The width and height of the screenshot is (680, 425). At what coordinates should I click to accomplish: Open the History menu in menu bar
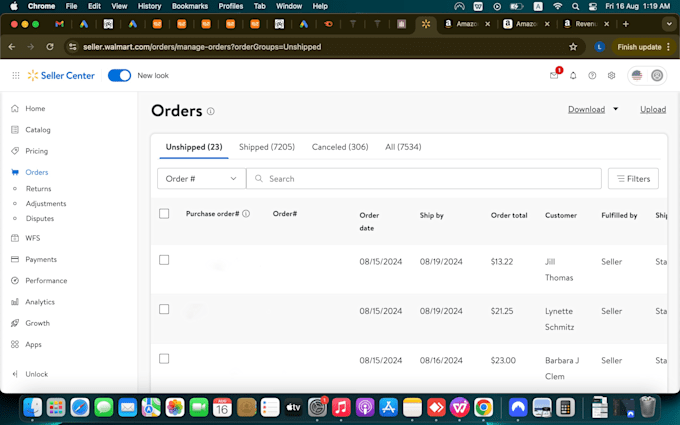tap(149, 6)
